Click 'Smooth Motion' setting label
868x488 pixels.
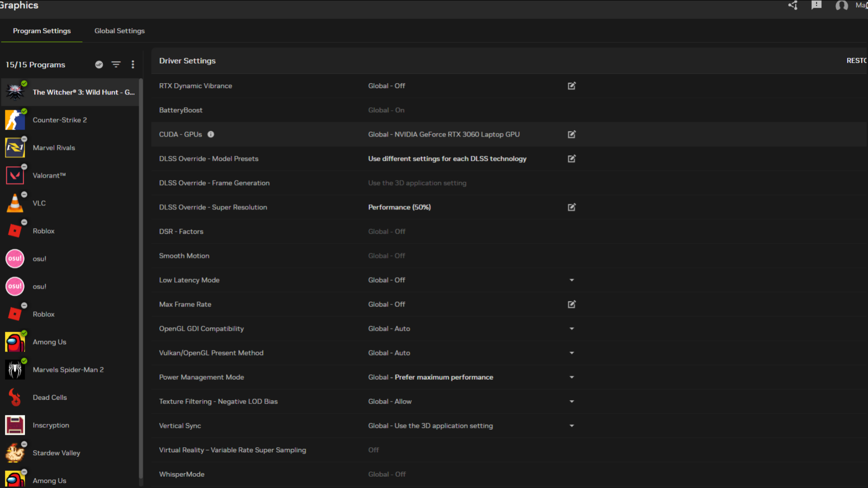[184, 256]
